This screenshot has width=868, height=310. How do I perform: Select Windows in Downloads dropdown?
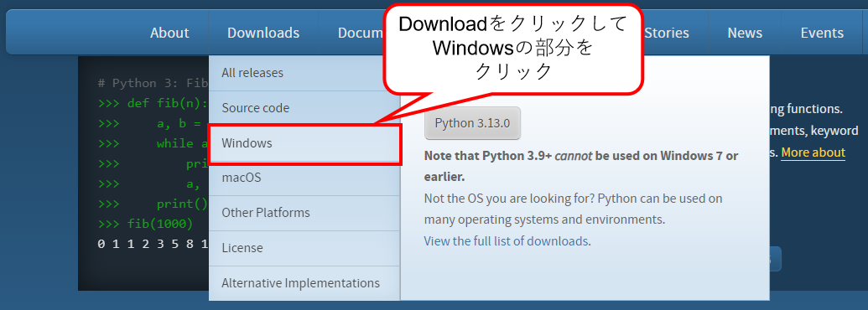tap(304, 143)
